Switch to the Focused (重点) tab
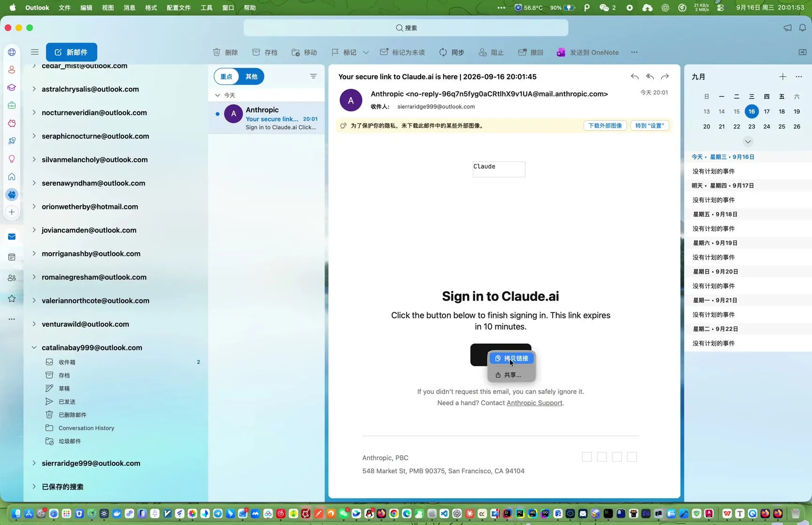This screenshot has width=812, height=525. [x=226, y=77]
